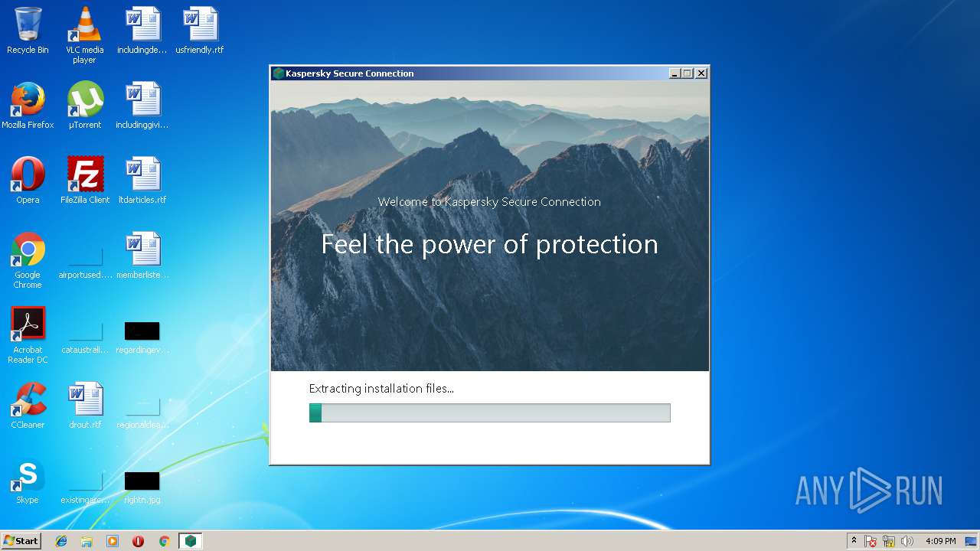The image size is (980, 551).
Task: Open the Opera browser shortcut
Action: coord(28,181)
